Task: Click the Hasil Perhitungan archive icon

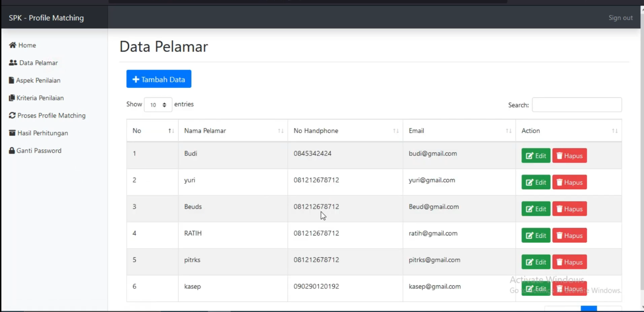Action: [x=12, y=133]
